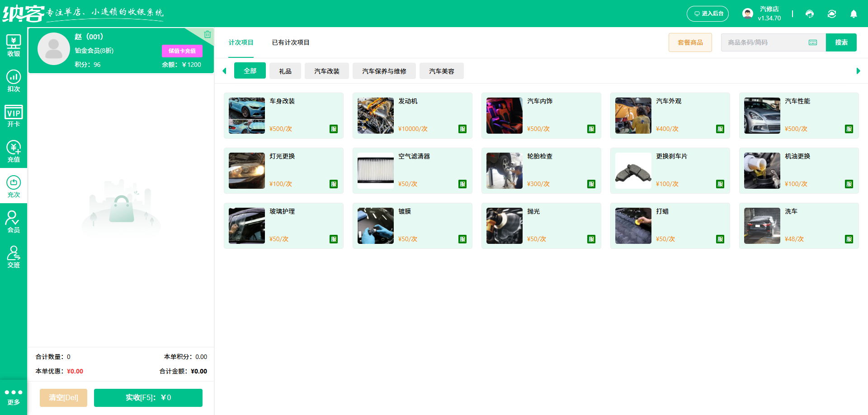This screenshot has height=415, width=868.
Task: Switch to 已有计次项目 tab
Action: pyautogui.click(x=291, y=42)
